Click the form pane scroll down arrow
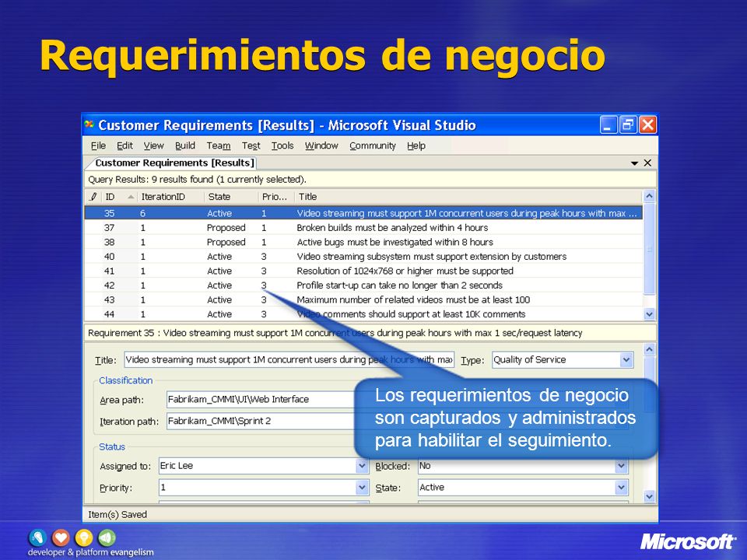Viewport: 747px width, 560px height. click(x=649, y=496)
